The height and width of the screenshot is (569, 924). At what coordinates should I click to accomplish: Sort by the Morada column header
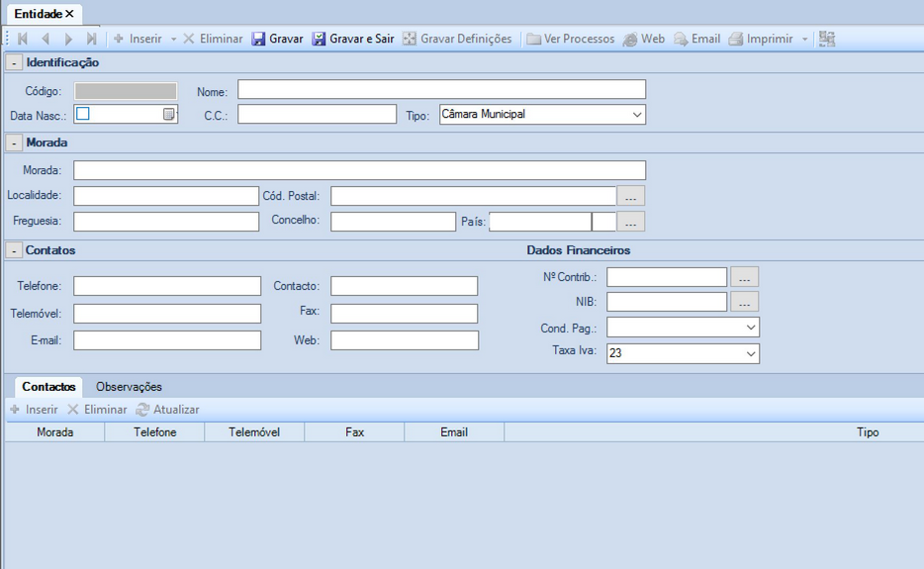[54, 432]
